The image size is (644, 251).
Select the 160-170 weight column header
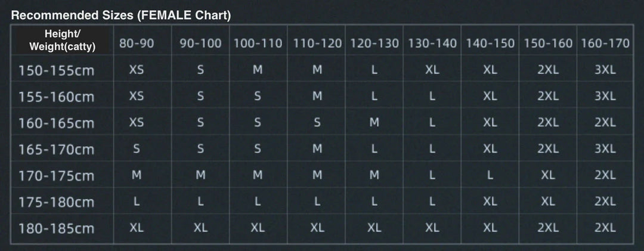coord(605,44)
